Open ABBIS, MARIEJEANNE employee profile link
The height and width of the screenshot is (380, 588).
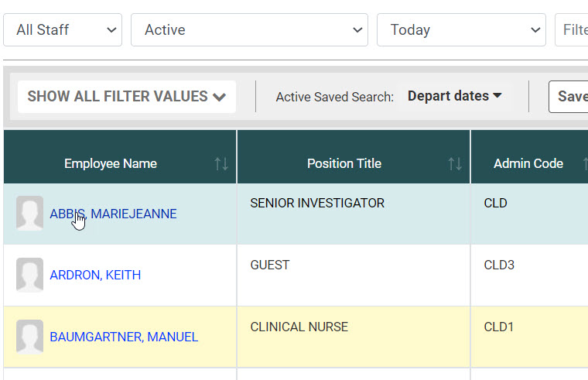(113, 214)
